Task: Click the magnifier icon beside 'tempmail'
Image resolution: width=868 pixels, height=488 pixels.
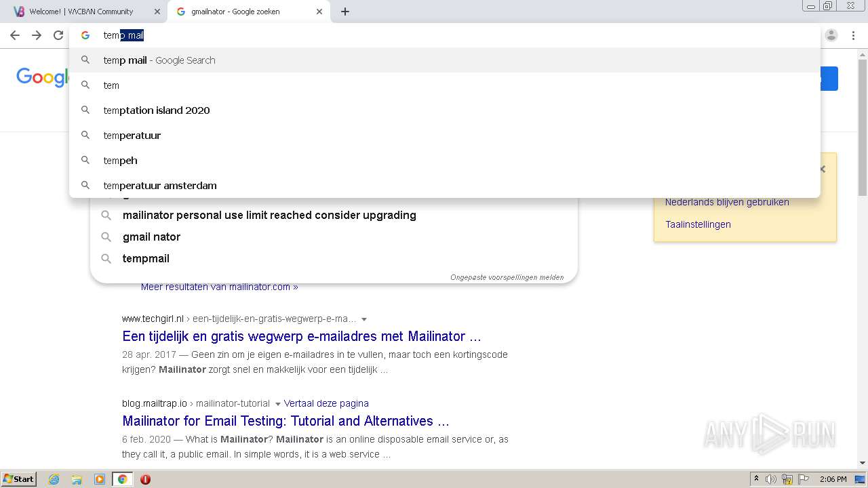Action: click(x=106, y=258)
